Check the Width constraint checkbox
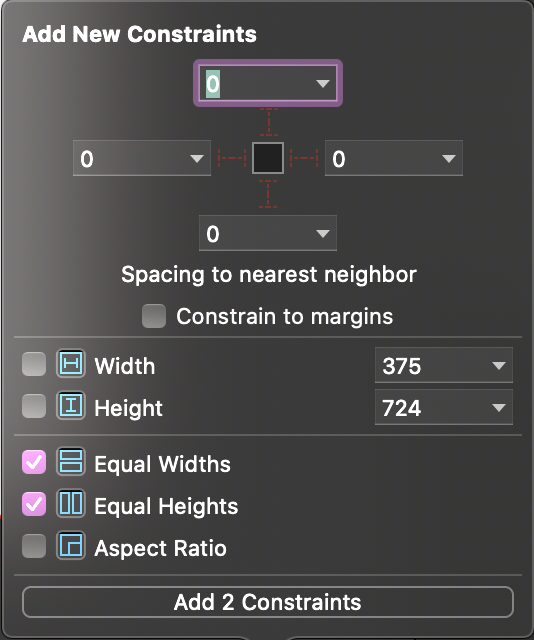Viewport: 534px width, 640px height. click(x=34, y=364)
